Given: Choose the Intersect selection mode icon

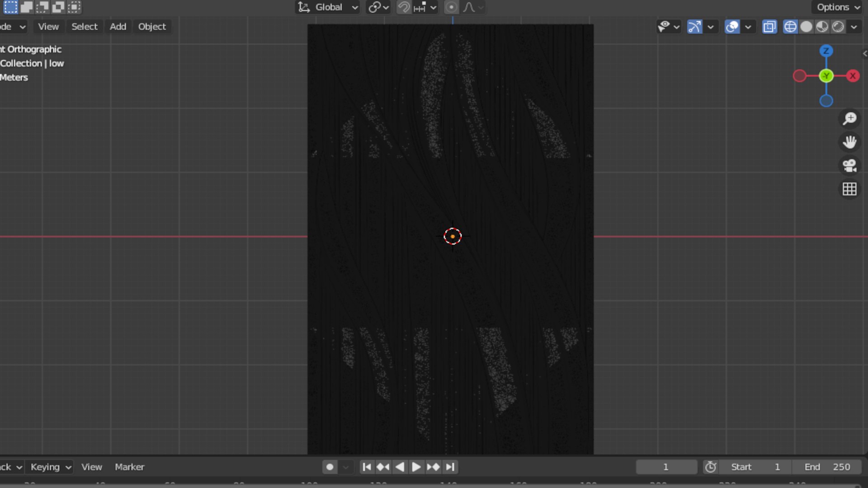Looking at the screenshot, I should 75,7.
